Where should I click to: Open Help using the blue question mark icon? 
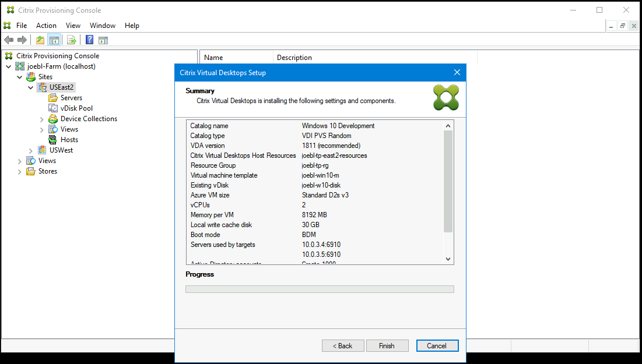[89, 40]
